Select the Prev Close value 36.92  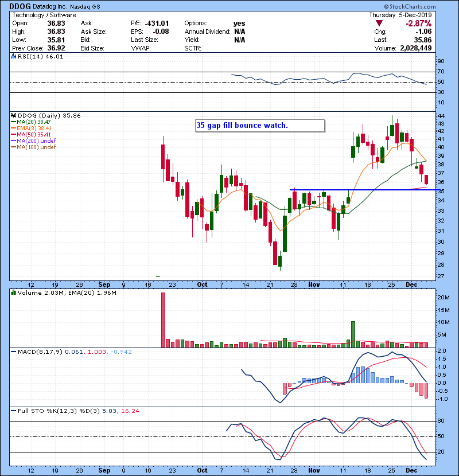click(56, 48)
